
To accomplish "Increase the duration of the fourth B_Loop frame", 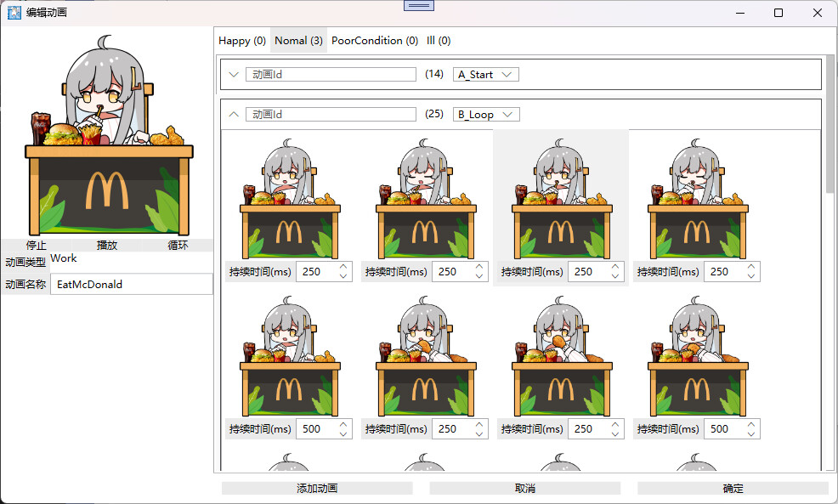I will (751, 266).
